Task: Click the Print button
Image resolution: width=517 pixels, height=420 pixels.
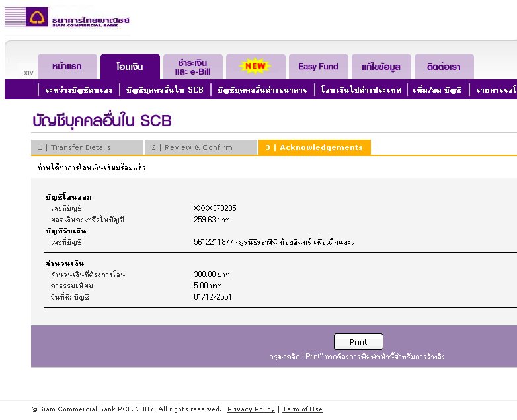Action: click(358, 342)
